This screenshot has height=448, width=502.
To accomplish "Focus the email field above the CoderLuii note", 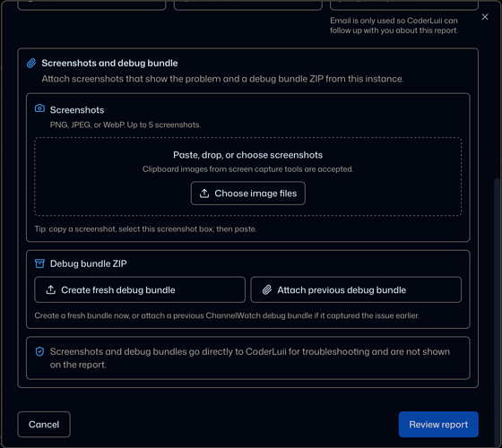I will (404, 5).
